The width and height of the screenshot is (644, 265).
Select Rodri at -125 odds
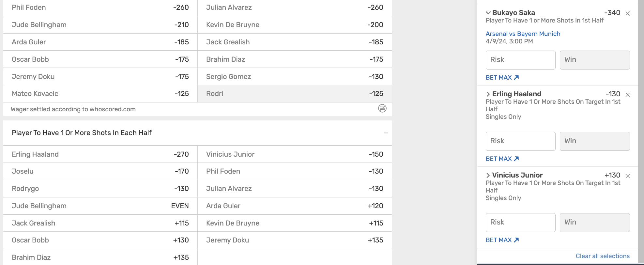294,94
